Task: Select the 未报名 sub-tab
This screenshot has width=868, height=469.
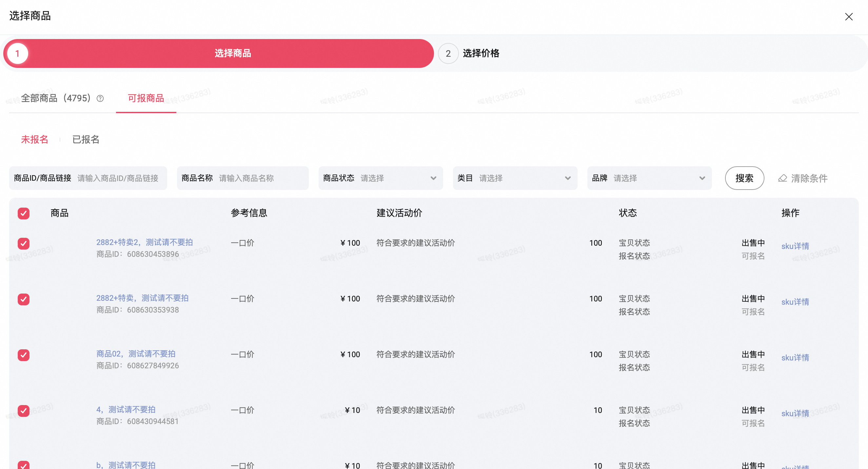Action: click(35, 140)
